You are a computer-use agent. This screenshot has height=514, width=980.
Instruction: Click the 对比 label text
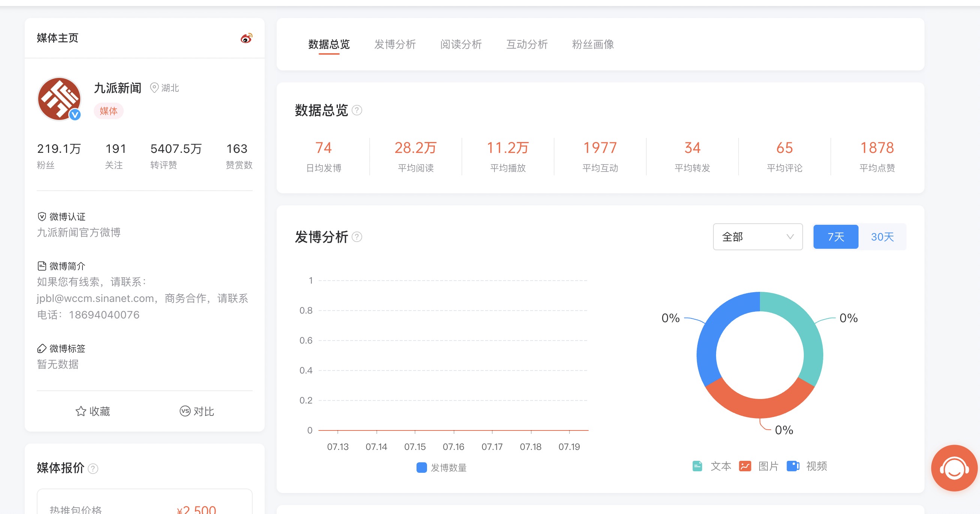pyautogui.click(x=204, y=411)
